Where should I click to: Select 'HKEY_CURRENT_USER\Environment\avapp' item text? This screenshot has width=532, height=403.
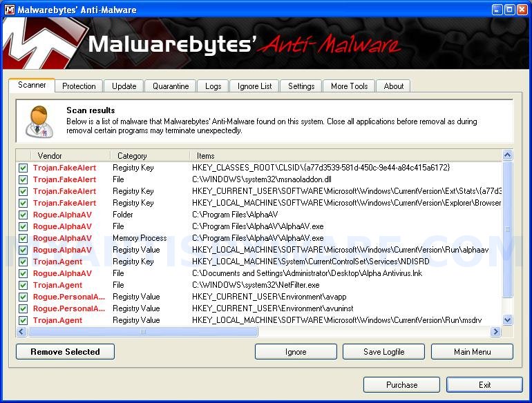[269, 297]
